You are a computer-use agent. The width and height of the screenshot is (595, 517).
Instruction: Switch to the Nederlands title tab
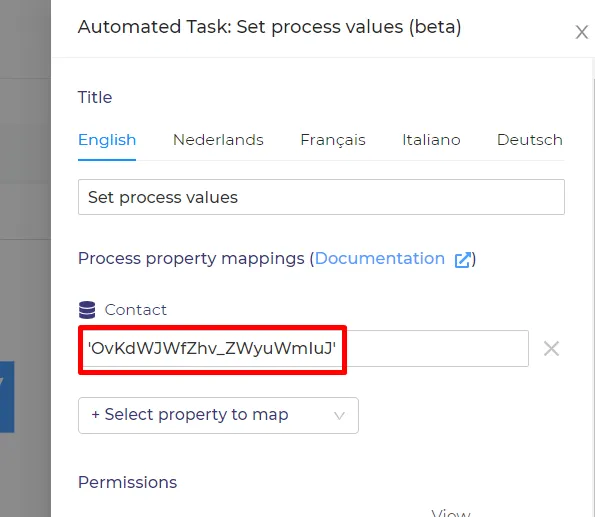218,140
